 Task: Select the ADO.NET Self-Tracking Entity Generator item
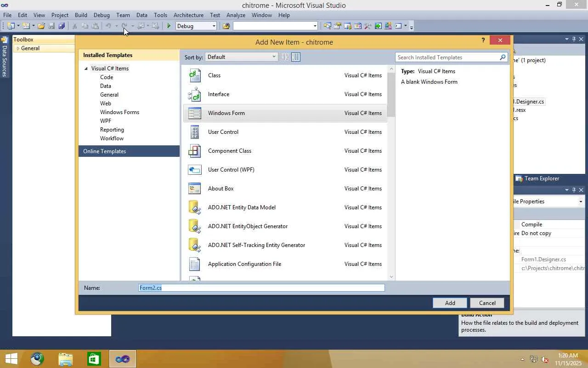pyautogui.click(x=285, y=245)
